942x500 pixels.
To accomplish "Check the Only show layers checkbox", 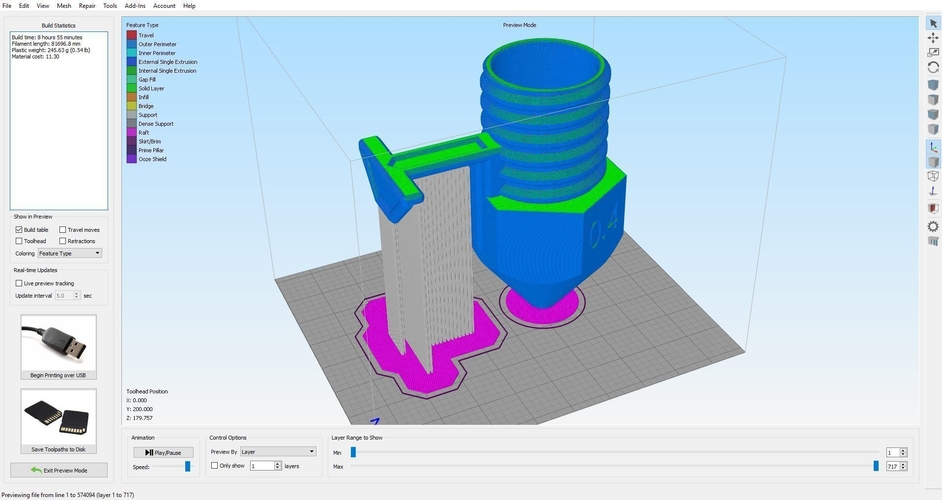I will coord(214,466).
